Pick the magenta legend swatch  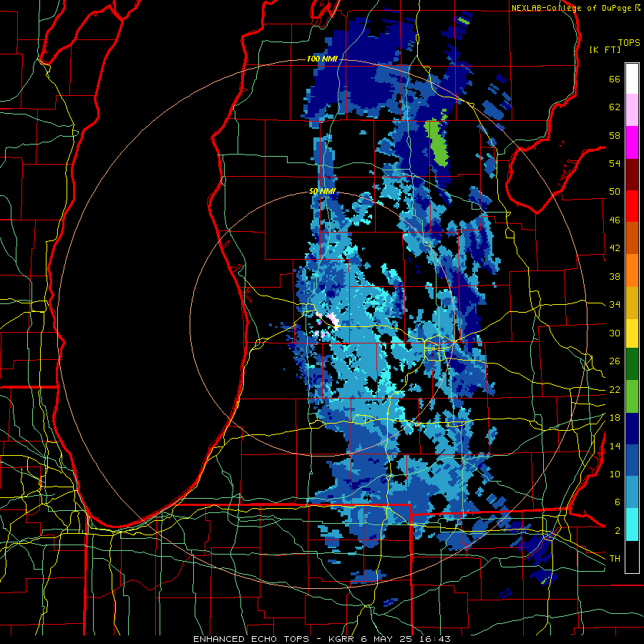632,142
